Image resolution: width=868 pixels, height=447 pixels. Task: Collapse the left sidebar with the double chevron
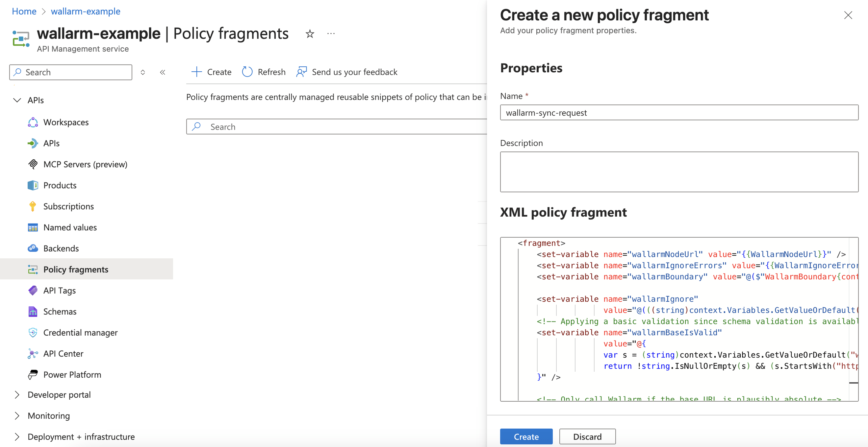(163, 72)
